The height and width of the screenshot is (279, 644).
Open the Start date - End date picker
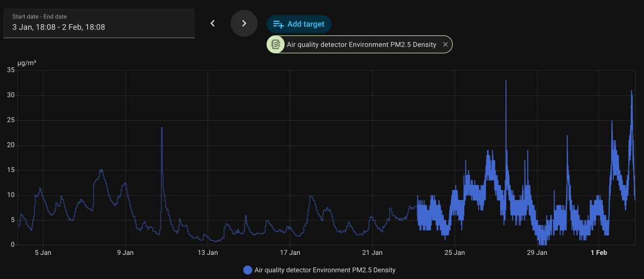[99, 23]
